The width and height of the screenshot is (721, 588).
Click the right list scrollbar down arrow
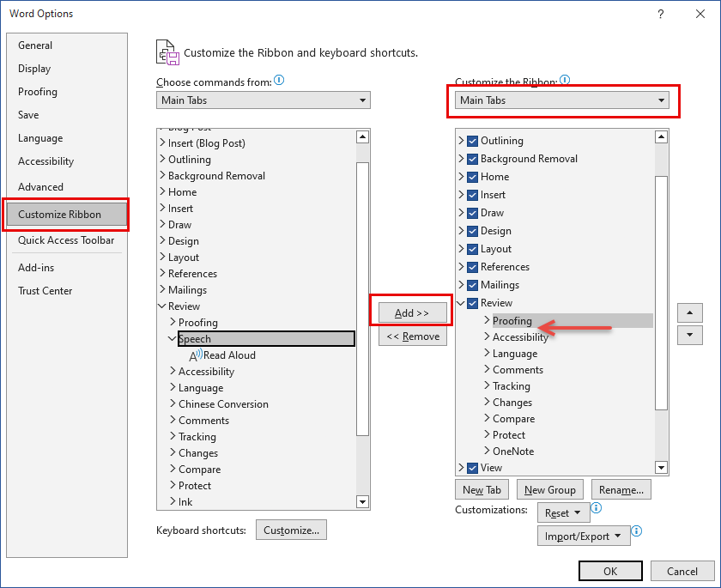pos(661,467)
